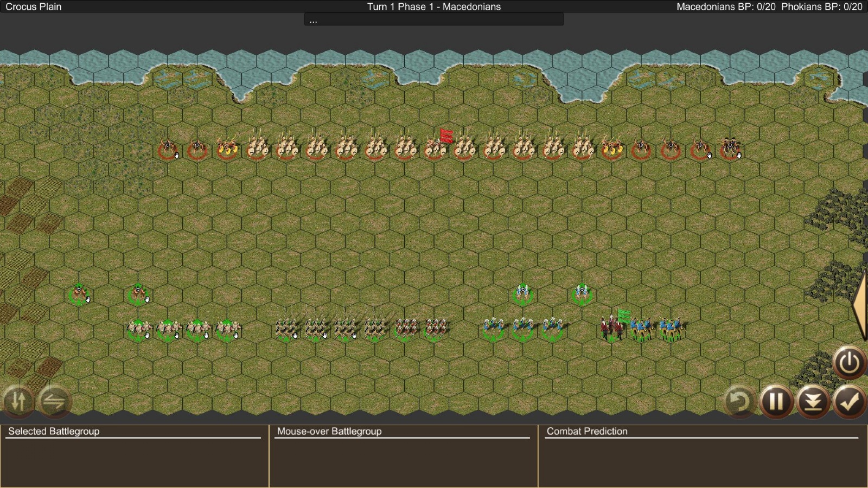Click the Selected Battlegroup panel header

pos(54,431)
